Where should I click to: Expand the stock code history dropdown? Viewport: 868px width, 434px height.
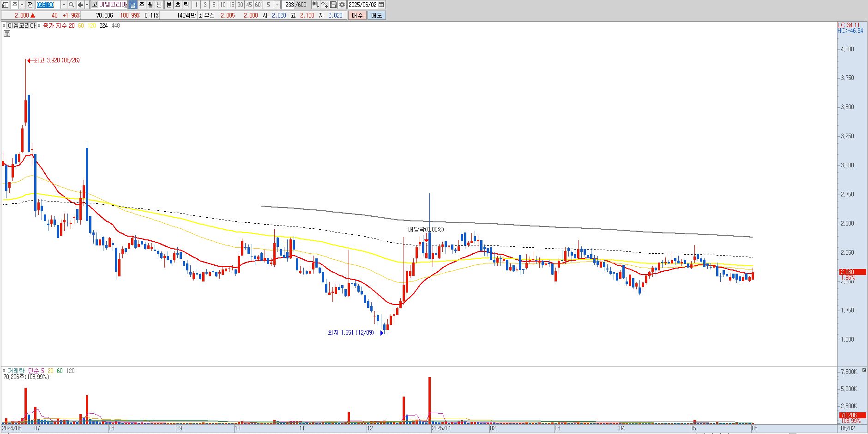tap(64, 5)
